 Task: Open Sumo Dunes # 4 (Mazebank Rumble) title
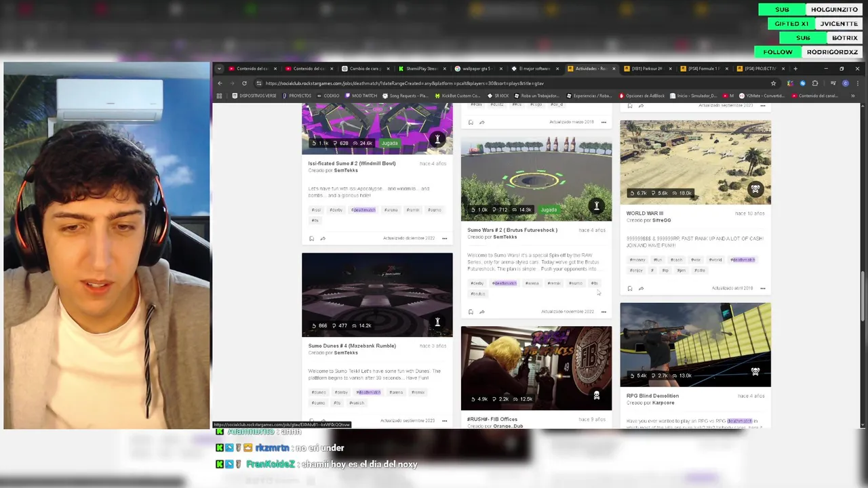click(352, 346)
